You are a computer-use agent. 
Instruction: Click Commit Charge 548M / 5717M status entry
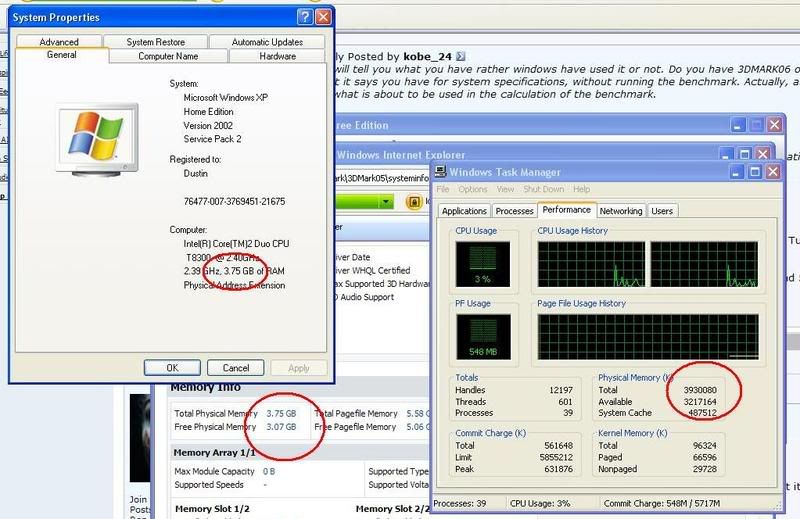pyautogui.click(x=662, y=504)
